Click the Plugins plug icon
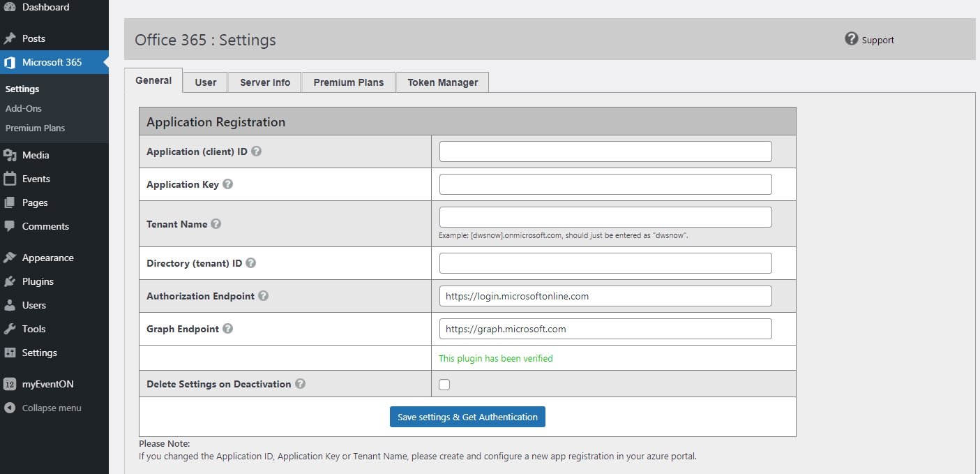Viewport: 980px width, 474px height. 10,281
